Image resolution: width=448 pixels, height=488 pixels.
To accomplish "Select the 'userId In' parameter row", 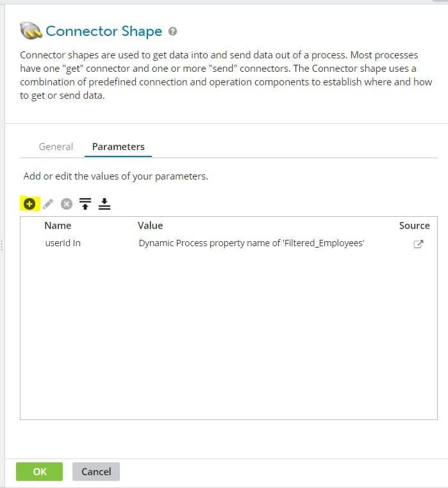I will pyautogui.click(x=62, y=244).
